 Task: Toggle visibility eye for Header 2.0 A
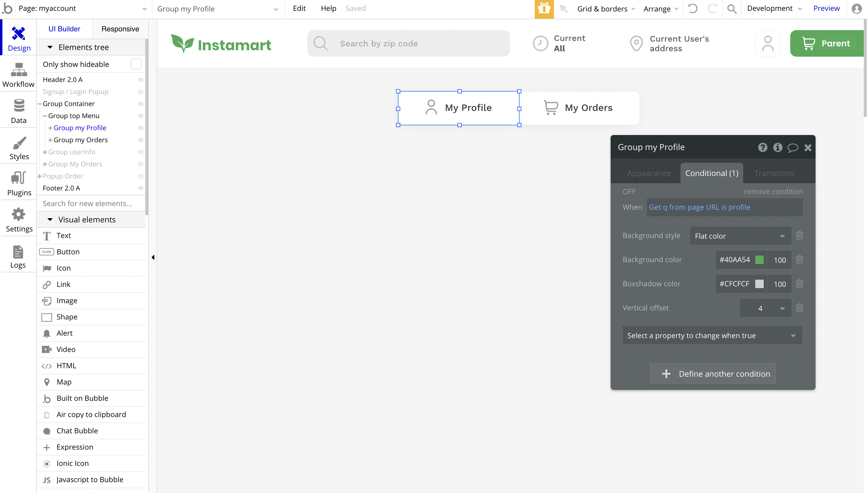pos(140,80)
